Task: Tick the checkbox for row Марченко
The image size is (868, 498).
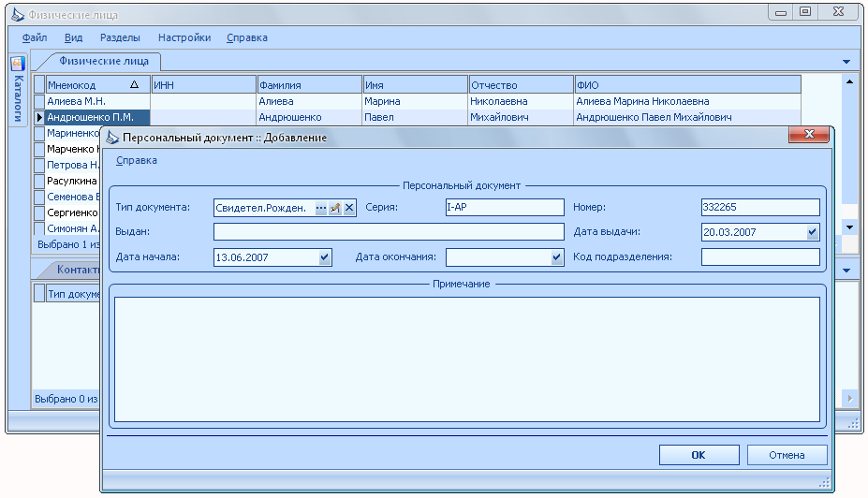Action: pyautogui.click(x=39, y=150)
